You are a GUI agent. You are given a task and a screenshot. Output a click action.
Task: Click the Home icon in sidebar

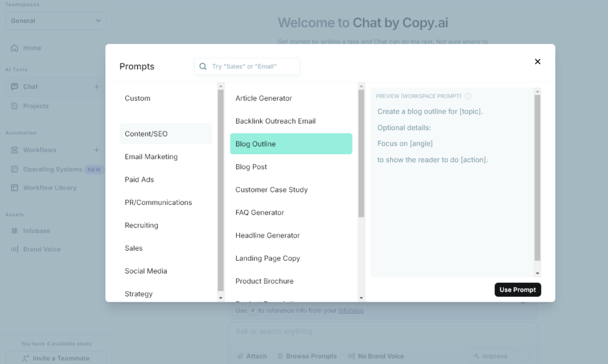pyautogui.click(x=15, y=48)
